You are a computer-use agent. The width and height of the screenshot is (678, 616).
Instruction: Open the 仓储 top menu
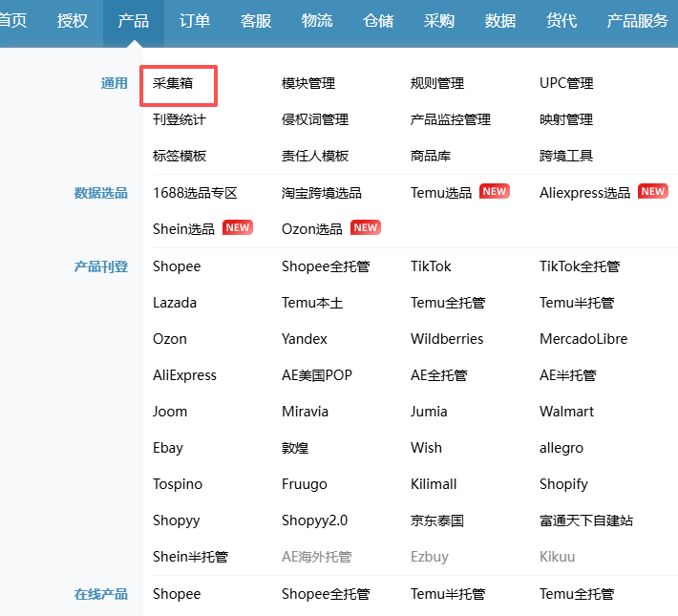click(x=378, y=21)
